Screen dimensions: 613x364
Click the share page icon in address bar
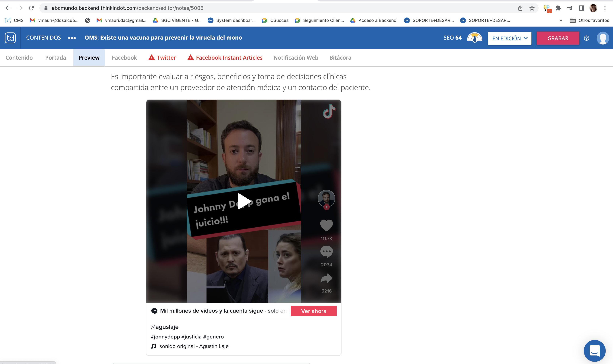tap(520, 8)
